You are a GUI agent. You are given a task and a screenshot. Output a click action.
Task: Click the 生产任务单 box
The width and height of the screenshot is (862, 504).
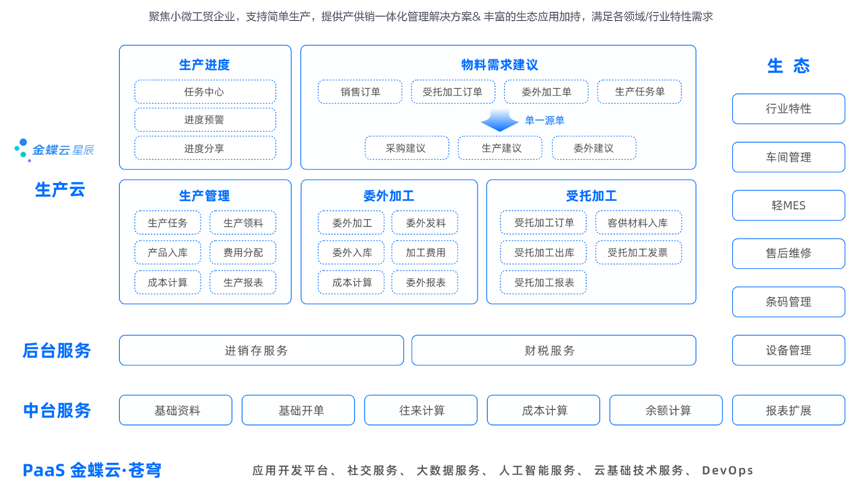click(x=639, y=92)
